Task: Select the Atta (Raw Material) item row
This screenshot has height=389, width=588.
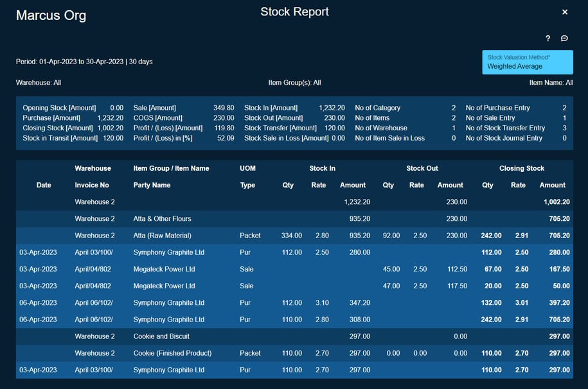Action: tap(294, 236)
